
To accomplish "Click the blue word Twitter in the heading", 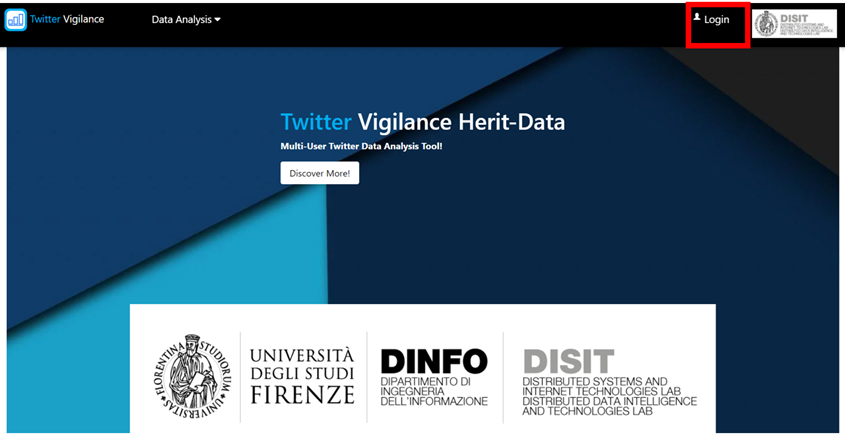I will click(315, 123).
